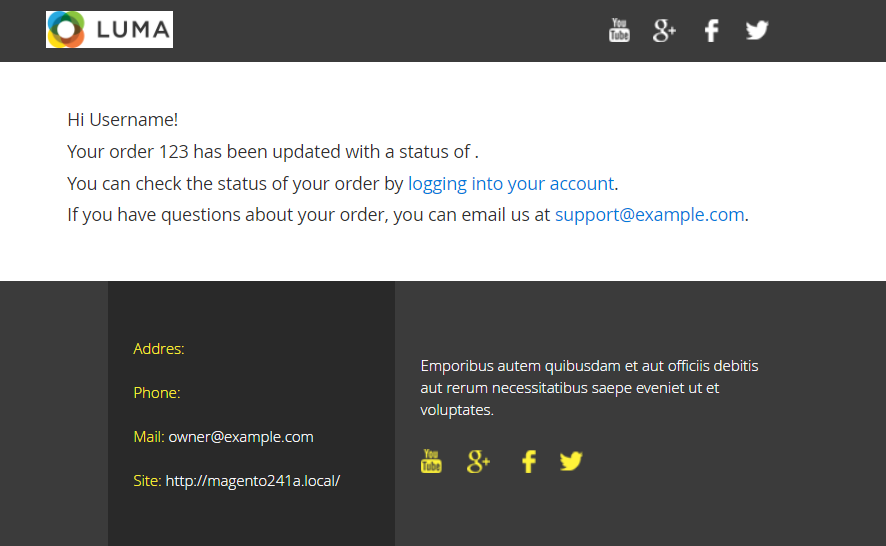Click the "Hi Username!" greeting text
Viewport: 886px width, 546px height.
click(123, 120)
